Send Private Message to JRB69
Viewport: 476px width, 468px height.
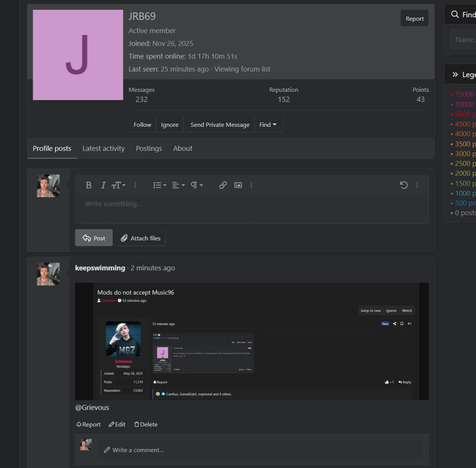(x=220, y=125)
